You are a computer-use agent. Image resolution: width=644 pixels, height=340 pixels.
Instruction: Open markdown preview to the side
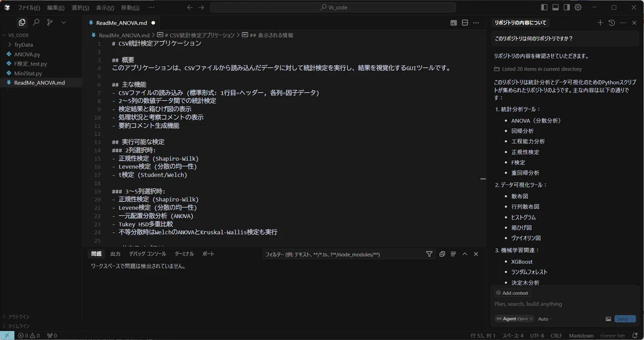[453, 23]
